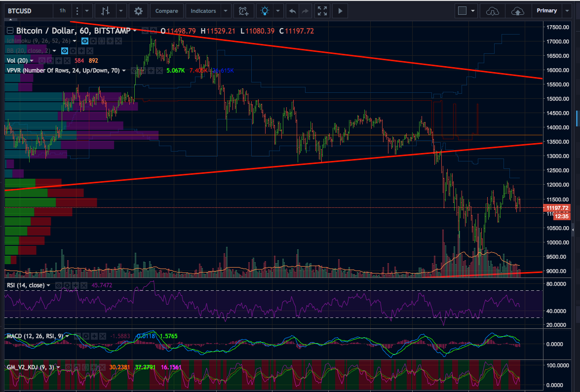Open BB indicator dropdown arrow
This screenshot has width=580, height=392.
[x=54, y=51]
